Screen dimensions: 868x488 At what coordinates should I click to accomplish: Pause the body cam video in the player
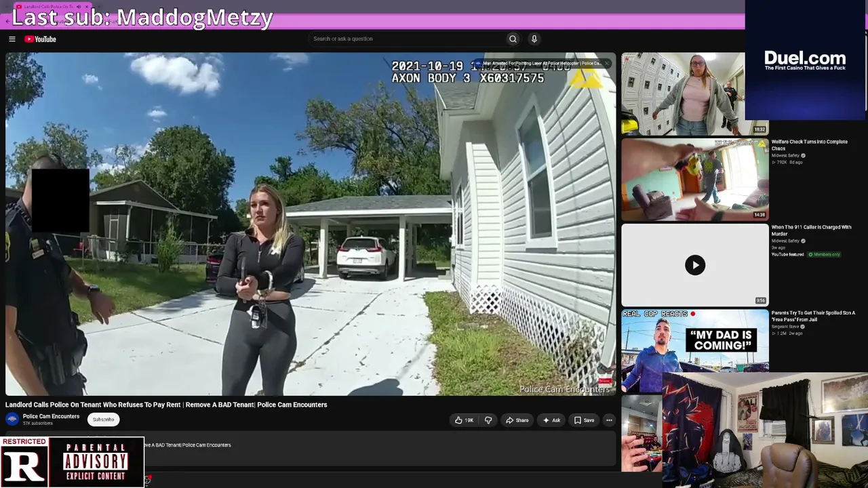click(311, 224)
